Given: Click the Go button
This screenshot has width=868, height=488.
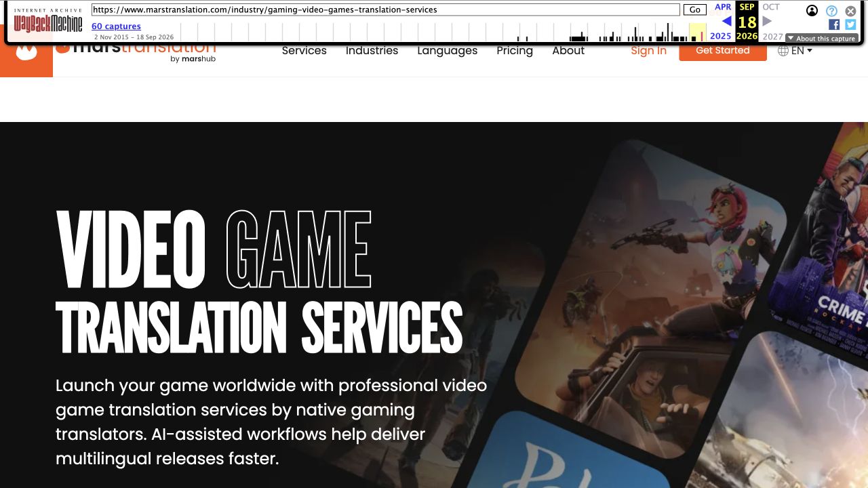Looking at the screenshot, I should coord(694,9).
